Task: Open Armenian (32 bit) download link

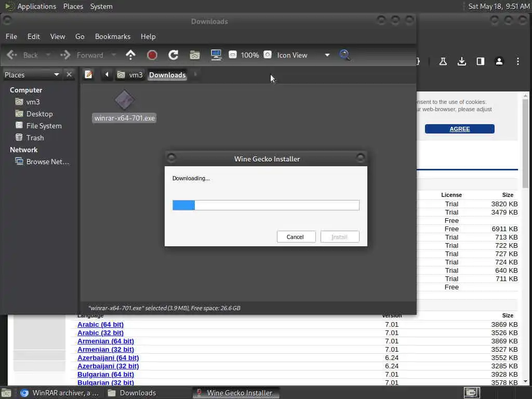Action: pos(105,350)
